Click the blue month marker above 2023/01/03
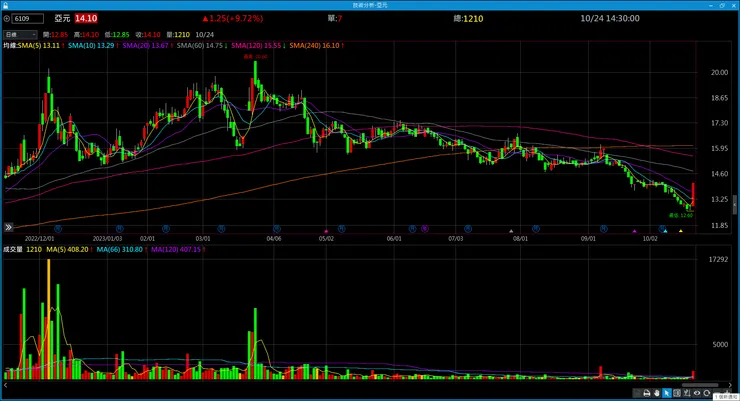Screen dimensions: 740x401 point(119,229)
